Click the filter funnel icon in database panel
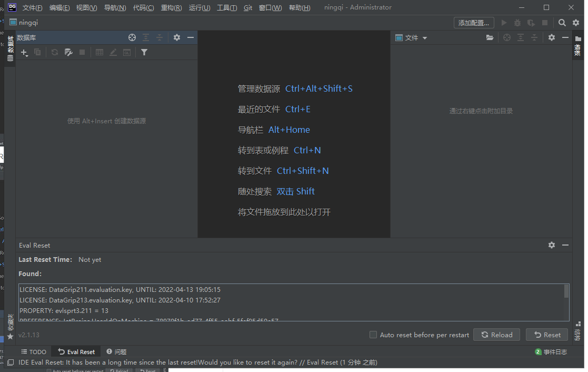Screen dimensions: 588x372 [144, 52]
